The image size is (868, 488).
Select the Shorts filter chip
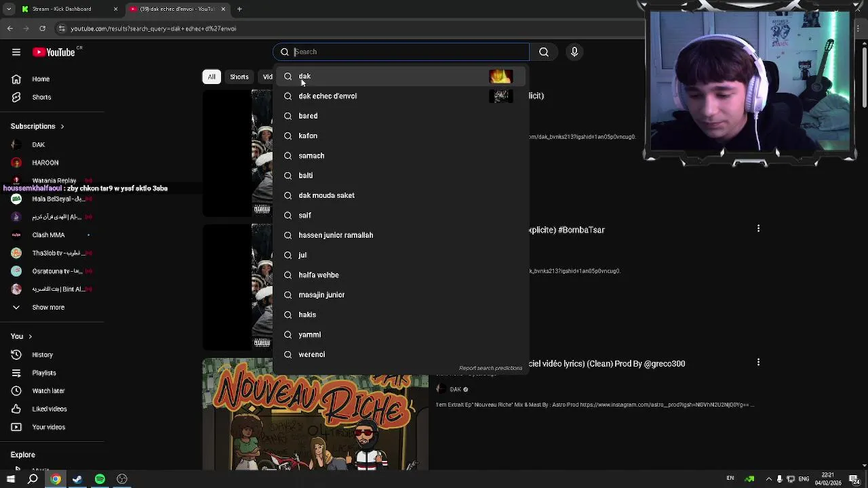tap(239, 77)
